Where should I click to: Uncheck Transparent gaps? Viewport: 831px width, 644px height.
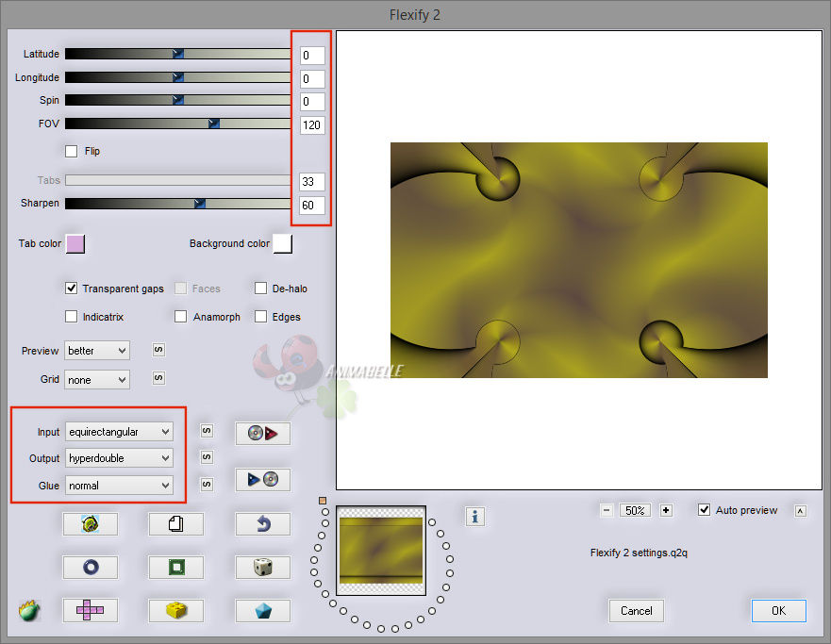pos(71,289)
